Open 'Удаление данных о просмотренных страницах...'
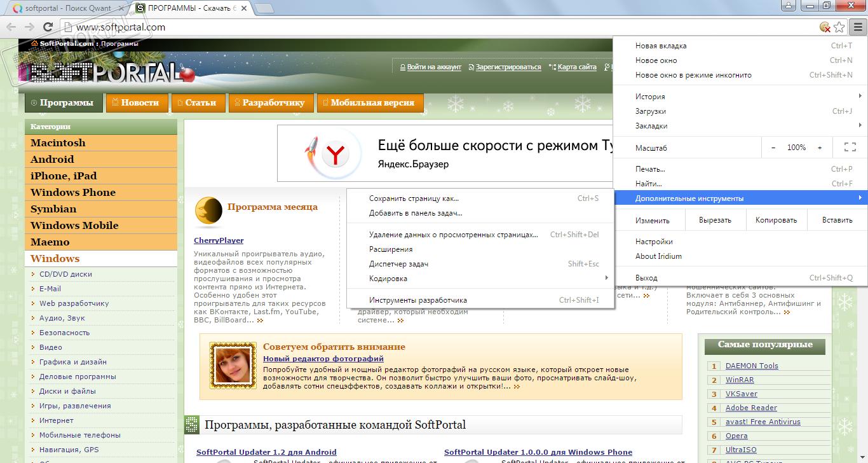The width and height of the screenshot is (868, 463). pyautogui.click(x=480, y=235)
